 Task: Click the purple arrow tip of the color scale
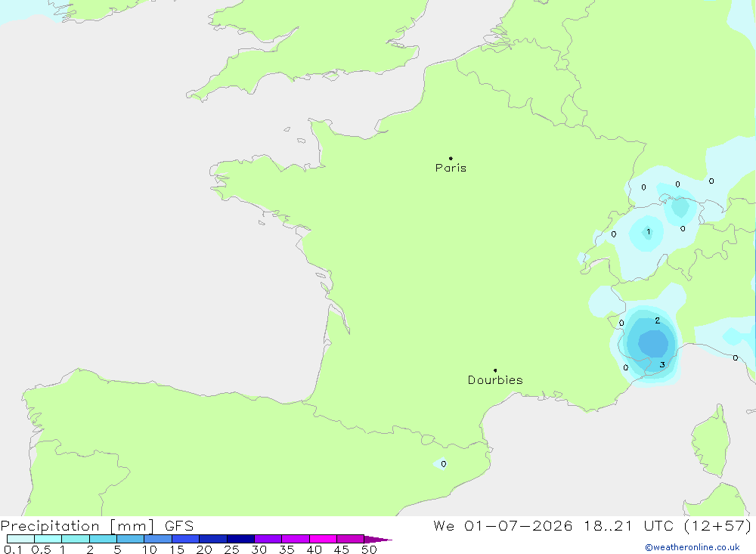pos(378,539)
